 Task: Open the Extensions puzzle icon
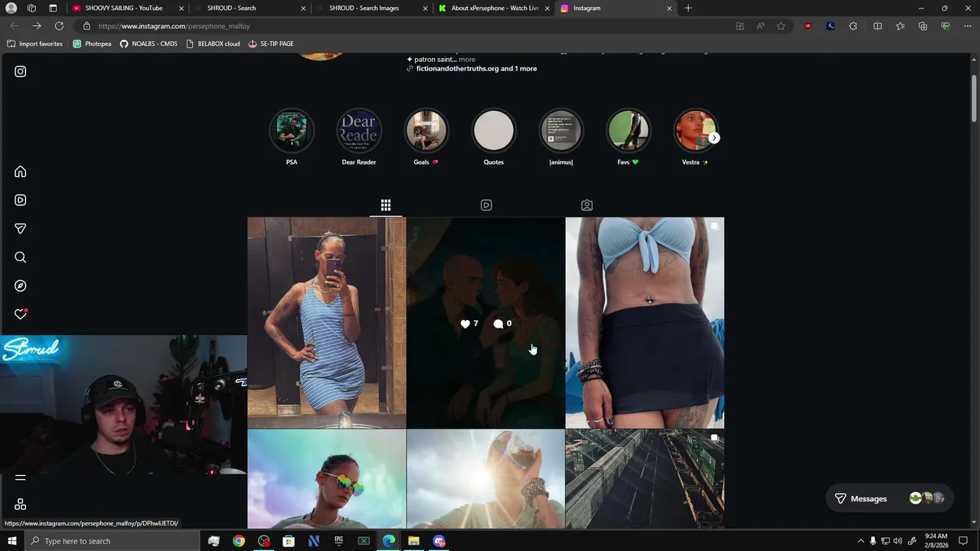tap(853, 26)
